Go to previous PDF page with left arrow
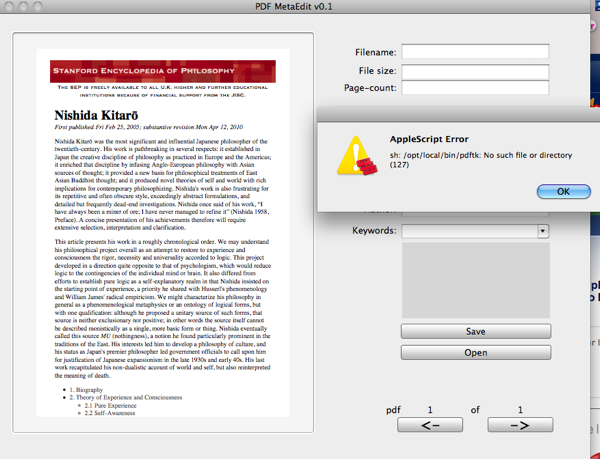The image size is (600, 459). coord(430,425)
